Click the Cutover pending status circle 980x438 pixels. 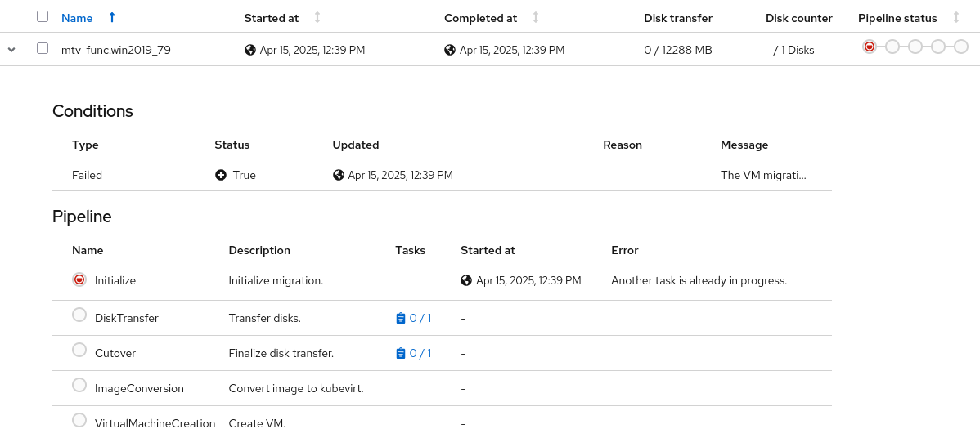click(x=79, y=350)
